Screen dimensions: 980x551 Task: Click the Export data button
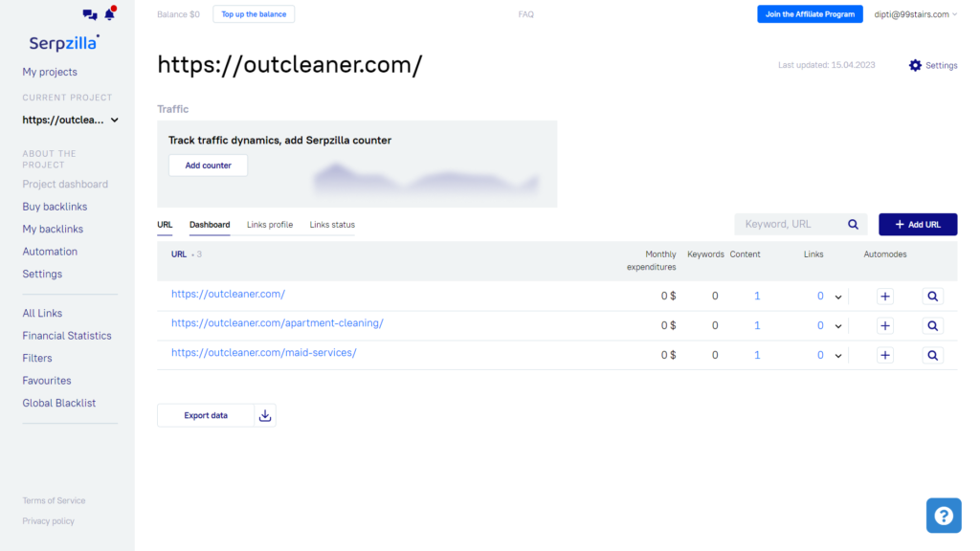(x=206, y=415)
